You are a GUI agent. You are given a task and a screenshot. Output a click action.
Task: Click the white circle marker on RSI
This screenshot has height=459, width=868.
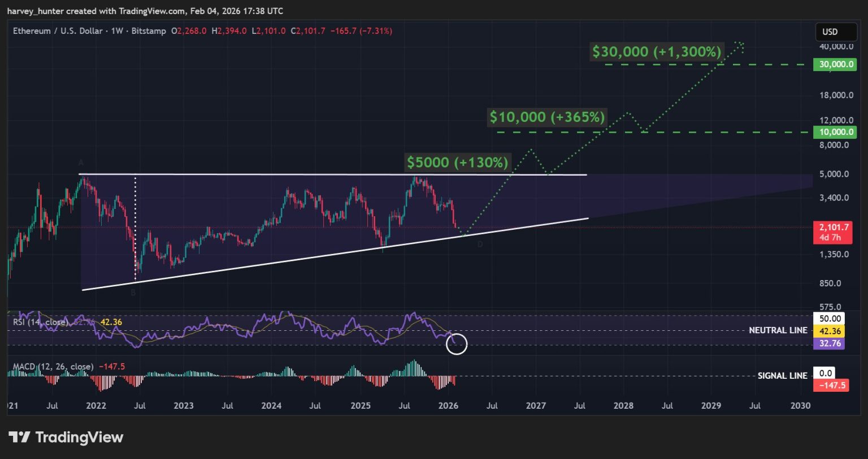pyautogui.click(x=457, y=344)
